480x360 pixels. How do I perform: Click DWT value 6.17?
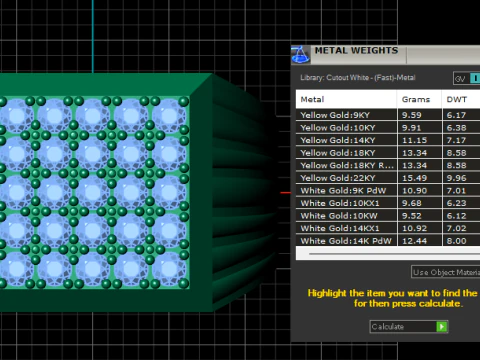[x=456, y=115]
